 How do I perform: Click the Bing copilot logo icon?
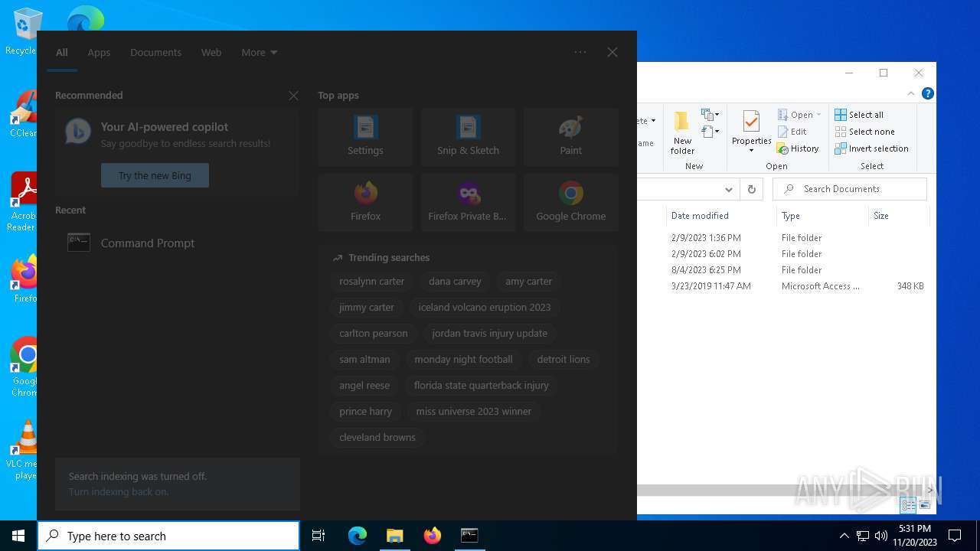click(x=77, y=132)
